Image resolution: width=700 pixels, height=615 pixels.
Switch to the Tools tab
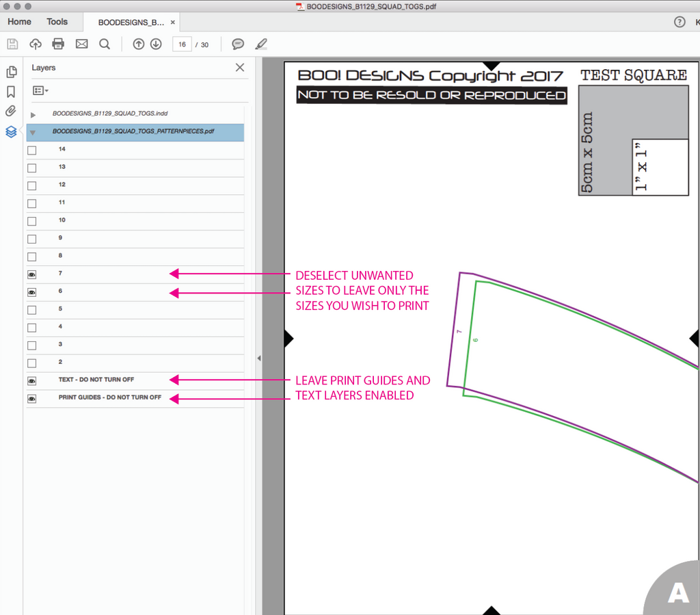pos(57,21)
